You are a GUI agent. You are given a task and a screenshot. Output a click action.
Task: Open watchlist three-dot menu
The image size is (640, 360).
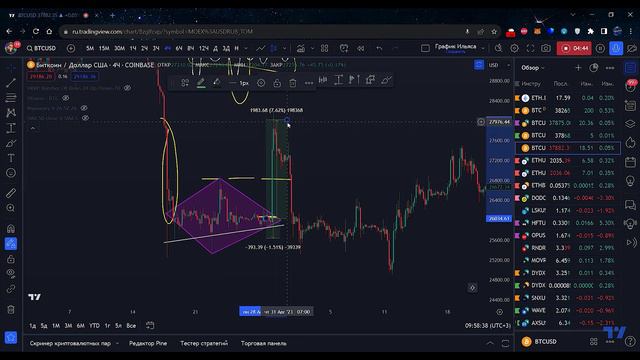click(x=610, y=68)
